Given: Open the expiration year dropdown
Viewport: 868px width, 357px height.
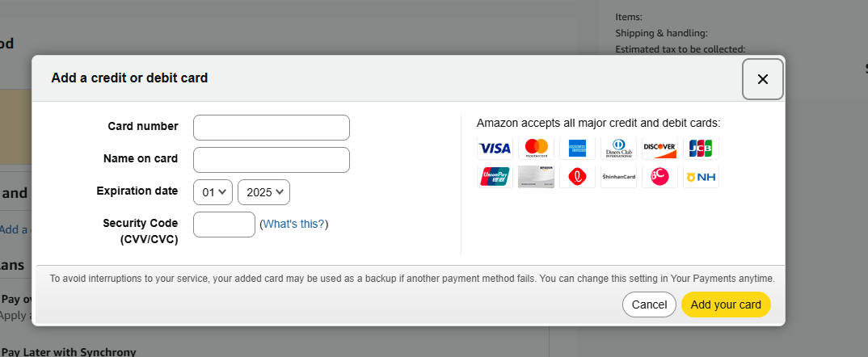Looking at the screenshot, I should pyautogui.click(x=263, y=192).
